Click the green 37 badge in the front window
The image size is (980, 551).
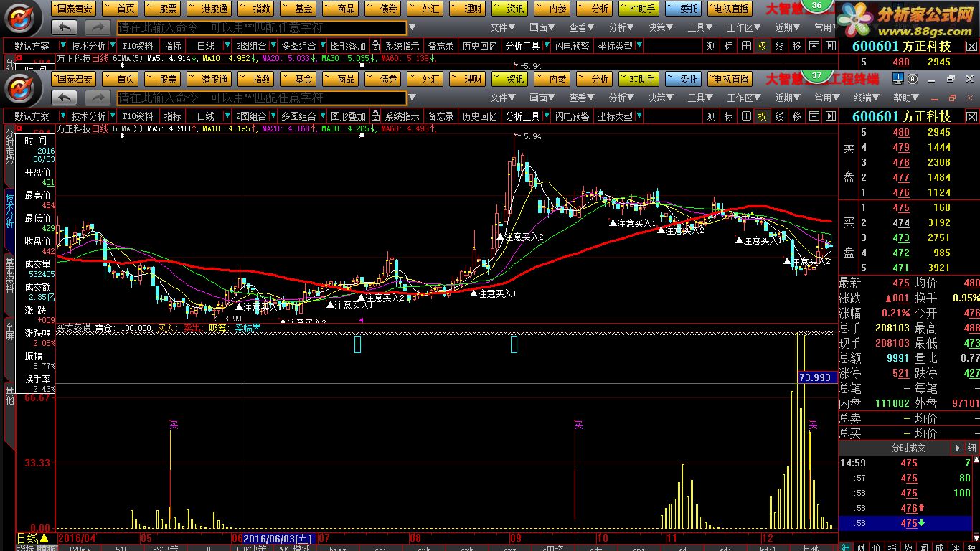(816, 75)
